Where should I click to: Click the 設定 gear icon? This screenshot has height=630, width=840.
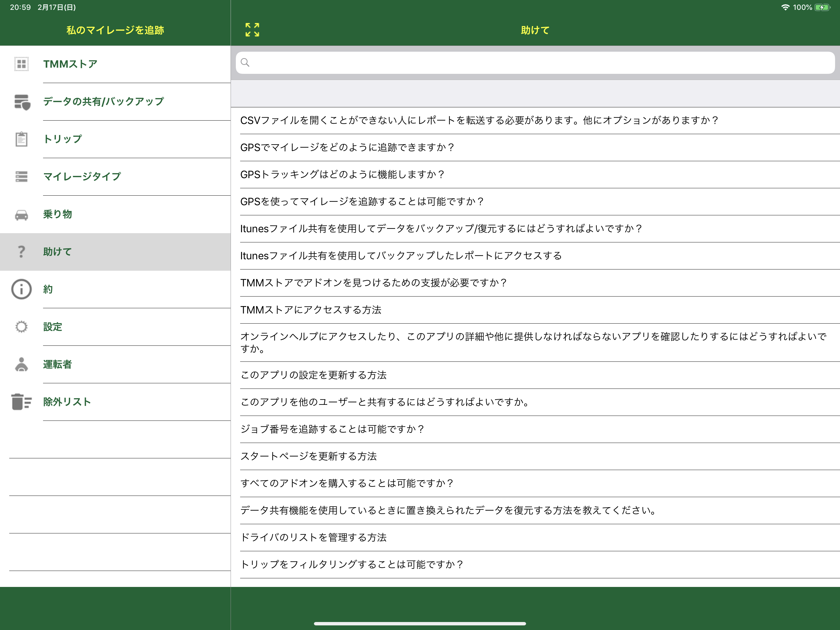(x=22, y=327)
